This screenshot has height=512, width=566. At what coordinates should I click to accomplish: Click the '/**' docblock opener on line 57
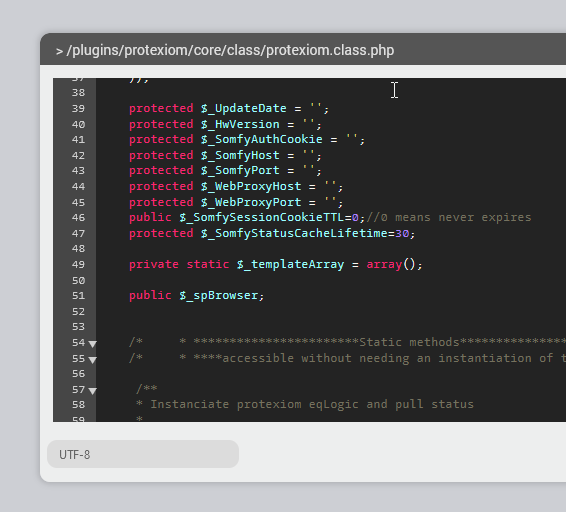point(147,389)
